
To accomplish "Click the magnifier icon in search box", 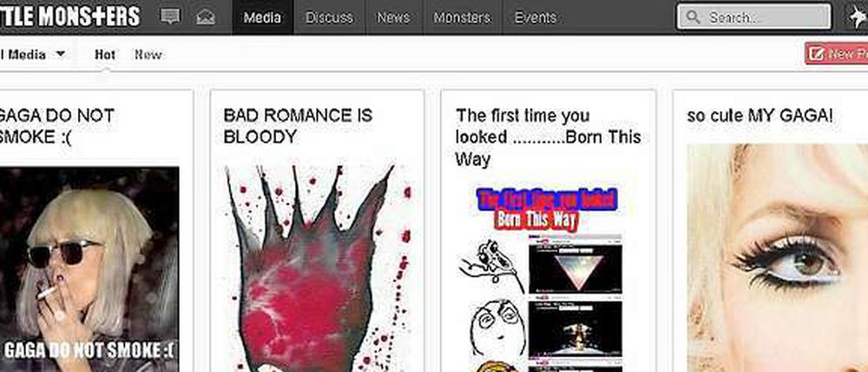I will point(693,17).
